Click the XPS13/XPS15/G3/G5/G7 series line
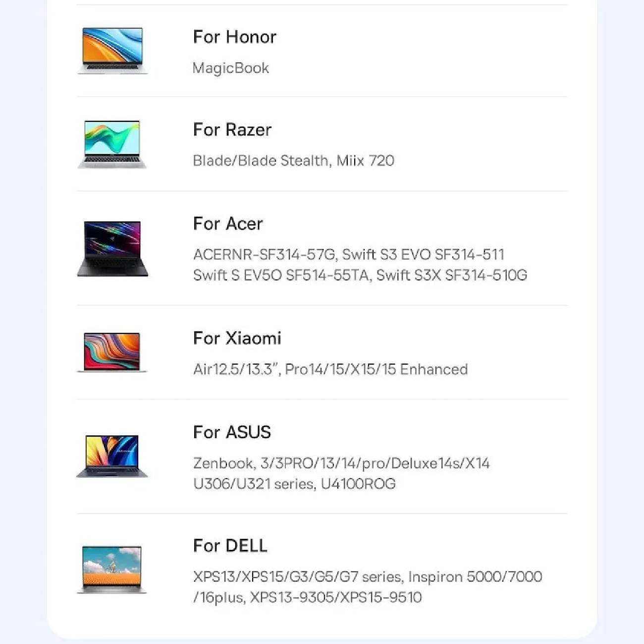 pyautogui.click(x=368, y=577)
